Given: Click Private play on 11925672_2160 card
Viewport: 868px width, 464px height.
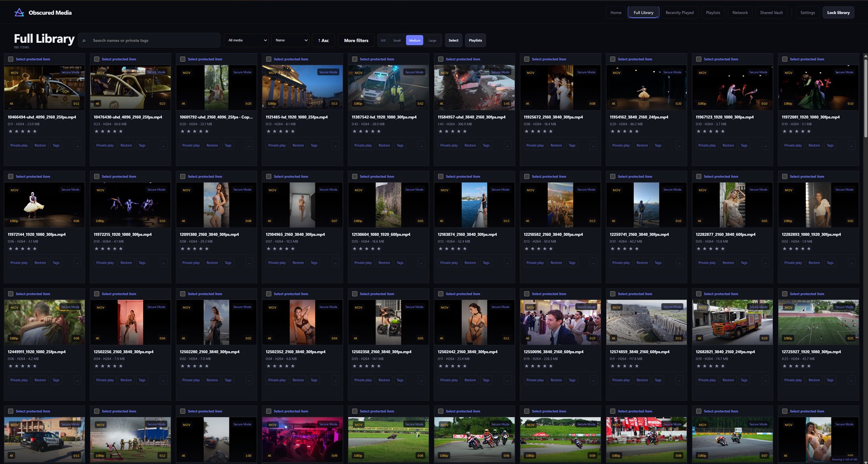Looking at the screenshot, I should [x=535, y=146].
